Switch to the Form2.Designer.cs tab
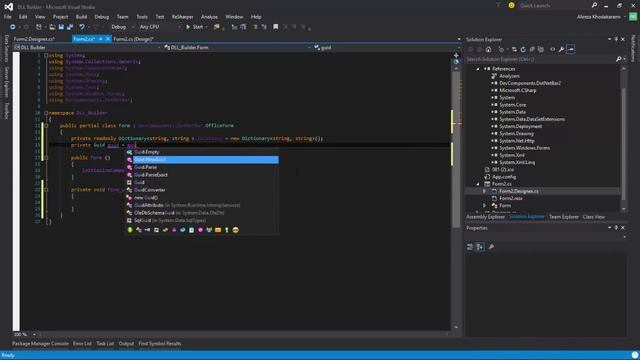Image resolution: width=640 pixels, height=360 pixels. point(34,39)
